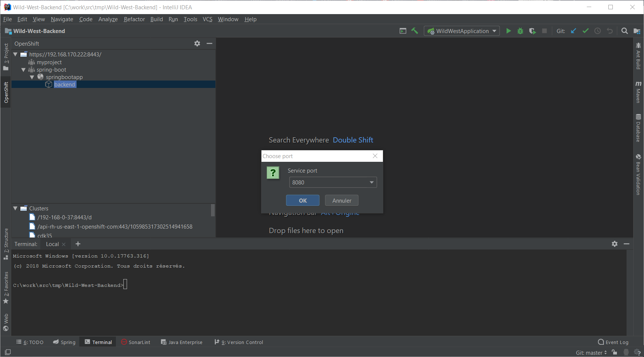Viewport: 644px width, 357px height.
Task: Click inside the terminal command prompt
Action: coord(126,285)
